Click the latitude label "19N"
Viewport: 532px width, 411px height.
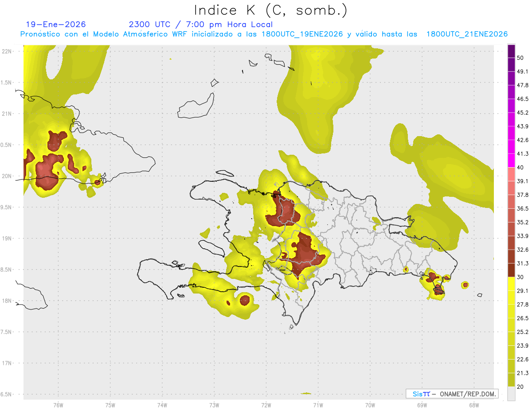pos(8,239)
